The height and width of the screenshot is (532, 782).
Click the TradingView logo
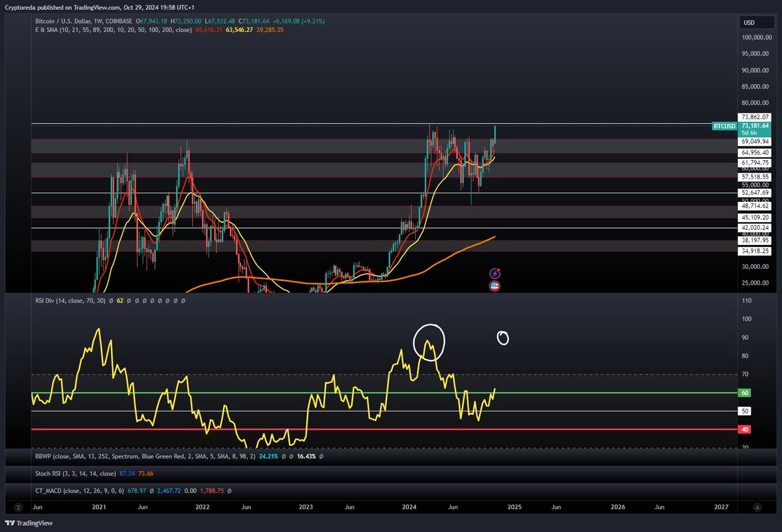tap(29, 523)
